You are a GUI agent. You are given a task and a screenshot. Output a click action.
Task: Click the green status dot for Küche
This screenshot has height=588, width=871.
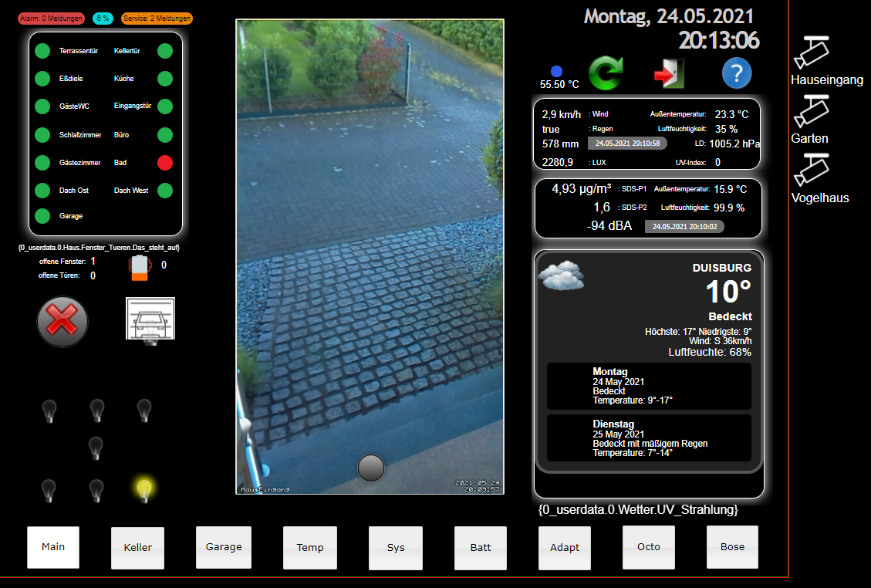pyautogui.click(x=165, y=79)
